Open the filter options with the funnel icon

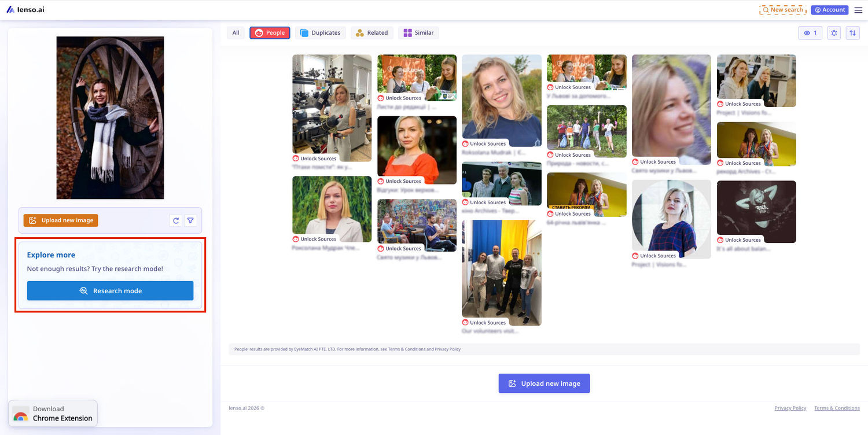190,220
